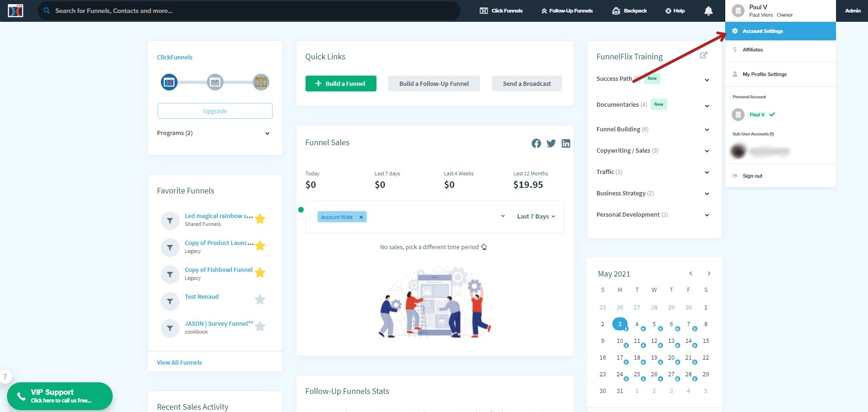Unfavorite Copy of Product Launch star
868x412 pixels.
point(260,245)
